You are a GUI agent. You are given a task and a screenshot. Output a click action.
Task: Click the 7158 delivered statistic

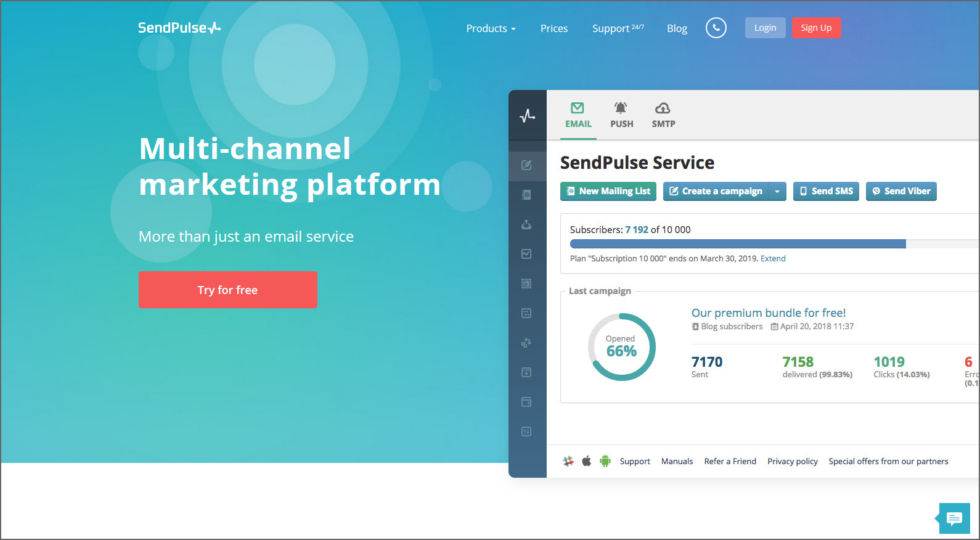click(x=817, y=367)
